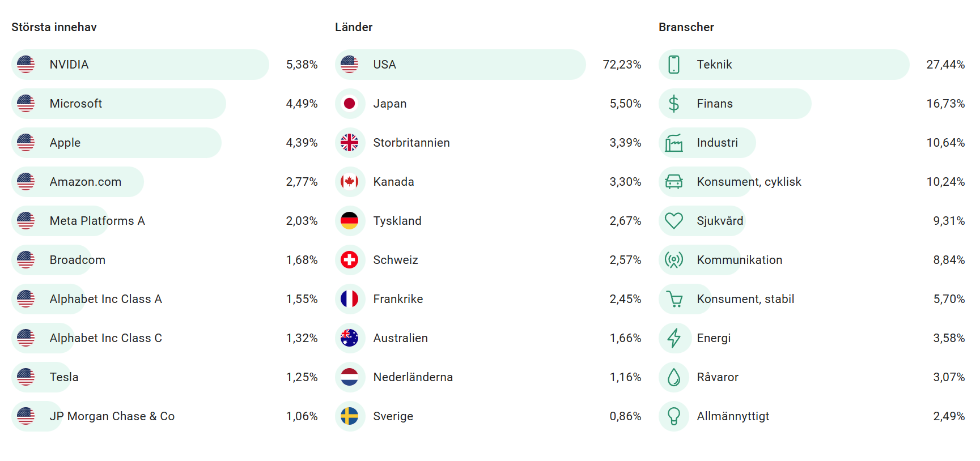Select the NVIDIA holding row
Image resolution: width=980 pixels, height=461 pixels.
(x=140, y=65)
